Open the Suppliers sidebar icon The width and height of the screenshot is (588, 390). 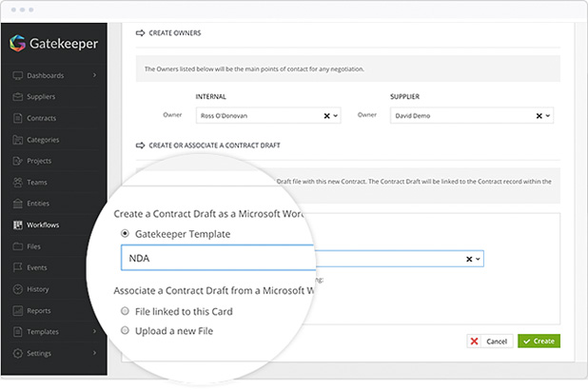(17, 96)
